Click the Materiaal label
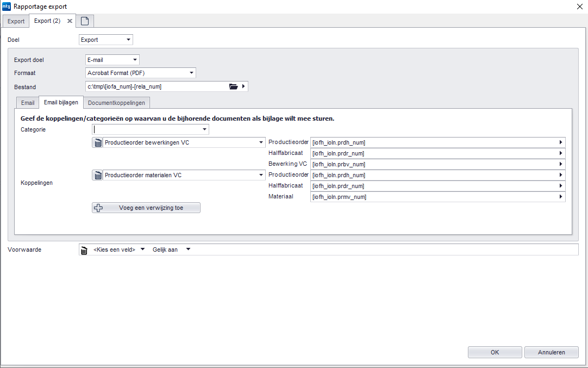 point(281,197)
